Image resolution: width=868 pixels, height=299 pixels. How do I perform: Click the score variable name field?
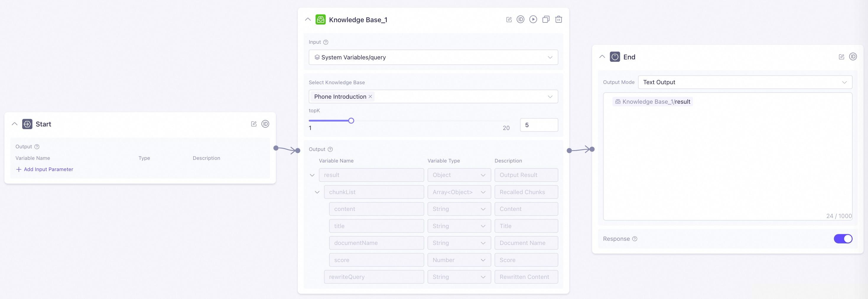pos(376,260)
